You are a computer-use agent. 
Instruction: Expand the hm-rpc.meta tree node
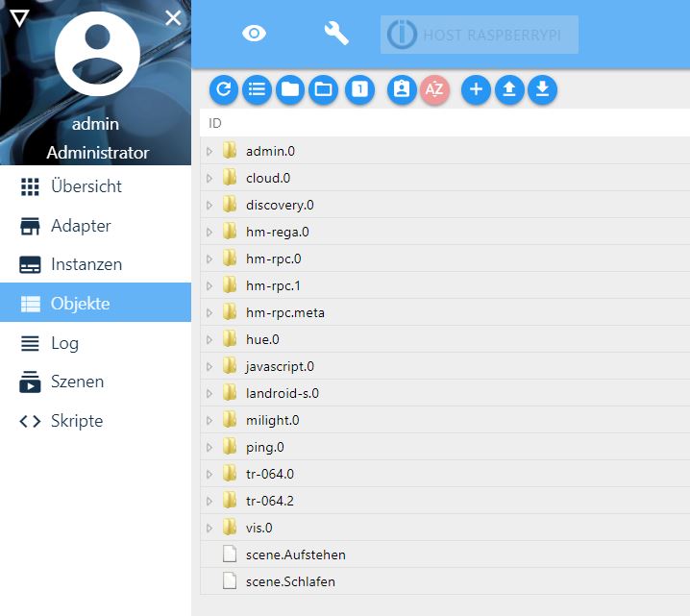(x=209, y=313)
